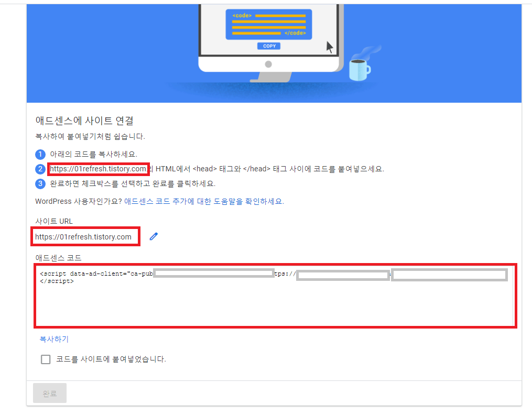Click the 복사하기 link to copy code

pos(54,339)
